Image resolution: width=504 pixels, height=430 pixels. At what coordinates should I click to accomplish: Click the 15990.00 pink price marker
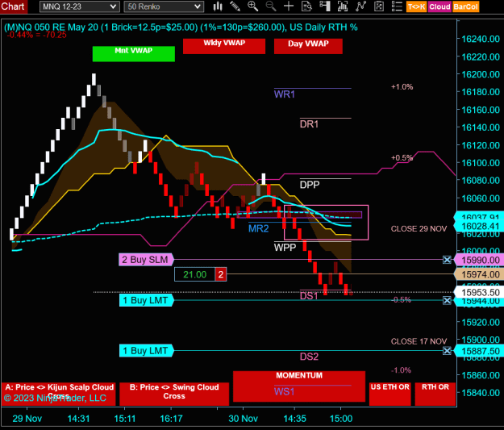[479, 260]
